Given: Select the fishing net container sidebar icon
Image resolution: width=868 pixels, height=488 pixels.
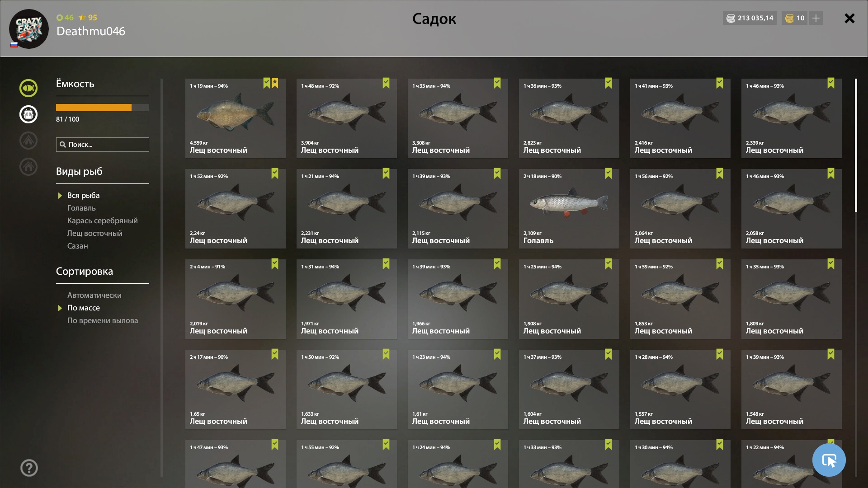Looking at the screenshot, I should (x=28, y=114).
